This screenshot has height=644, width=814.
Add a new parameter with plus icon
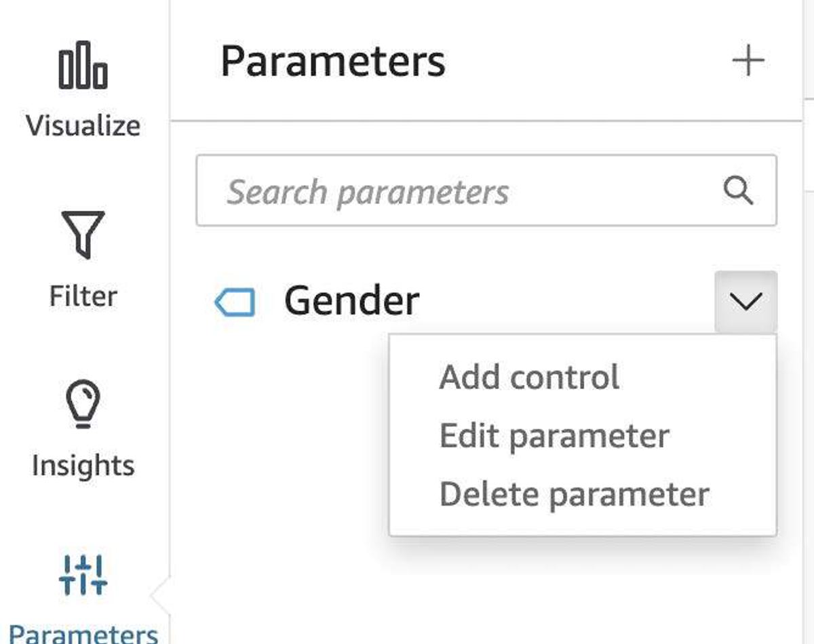click(748, 62)
